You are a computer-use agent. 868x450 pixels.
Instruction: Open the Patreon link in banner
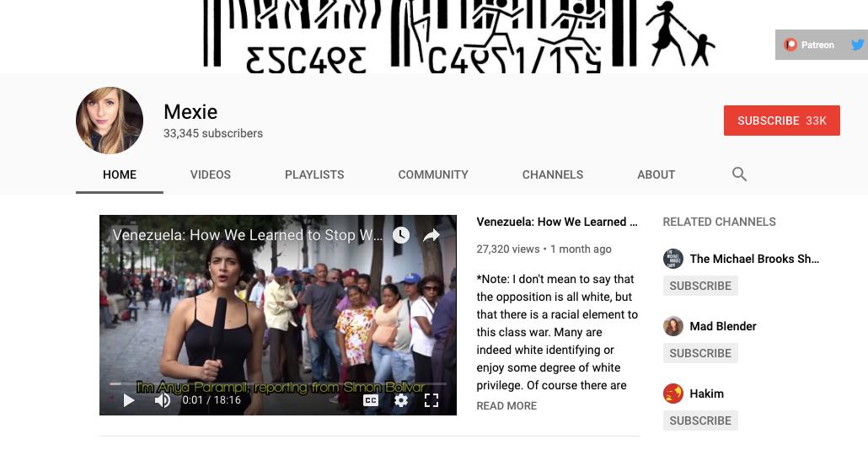(809, 45)
